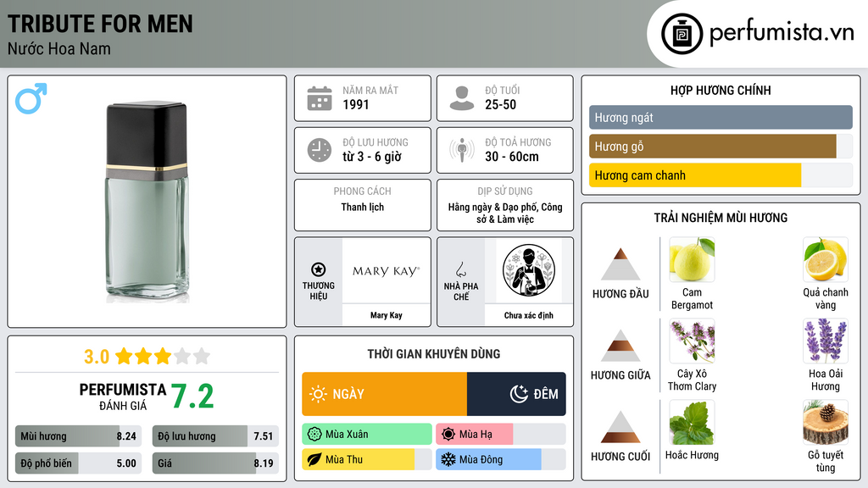Viewport: 868px width, 488px height.
Task: Click the fifth grey rating star
Action: pos(202,357)
